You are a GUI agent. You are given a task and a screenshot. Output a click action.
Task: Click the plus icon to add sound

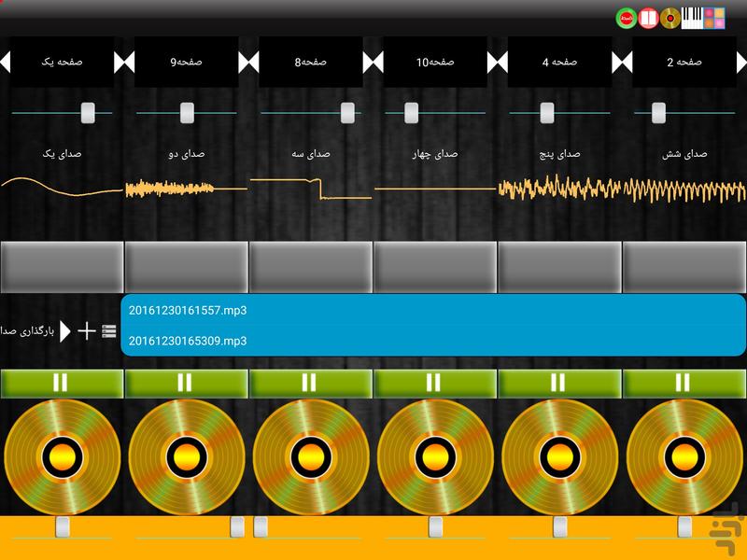click(x=87, y=330)
